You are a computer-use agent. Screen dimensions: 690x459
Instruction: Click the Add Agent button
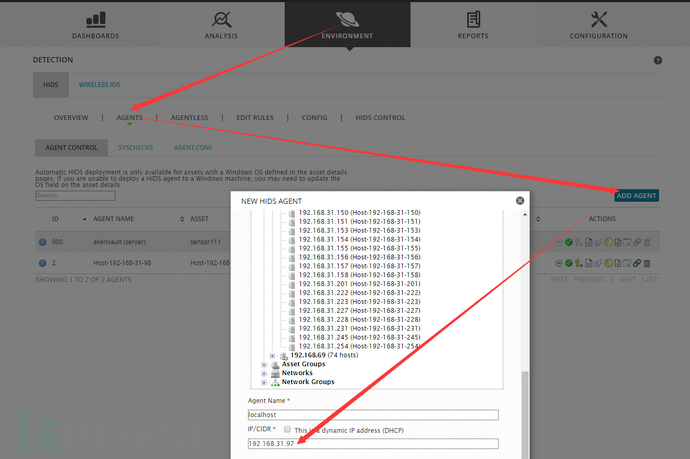point(636,195)
